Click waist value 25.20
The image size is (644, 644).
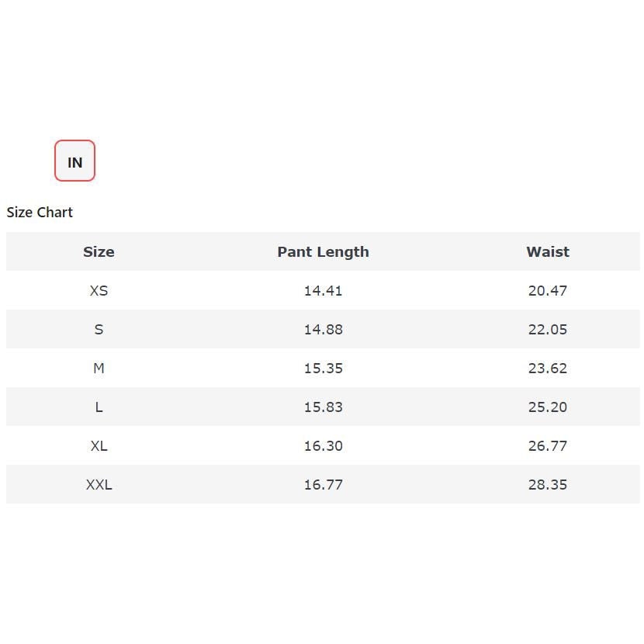pyautogui.click(x=547, y=407)
